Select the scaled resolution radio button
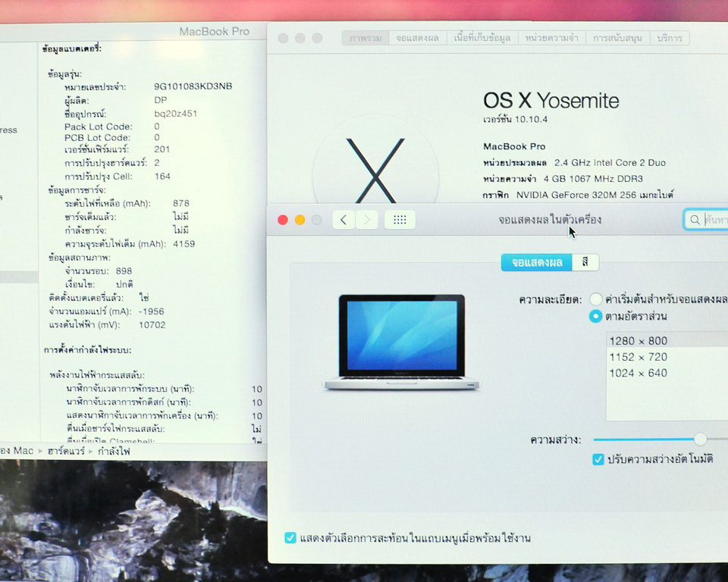Screen dimensions: 728x582 click(x=596, y=317)
